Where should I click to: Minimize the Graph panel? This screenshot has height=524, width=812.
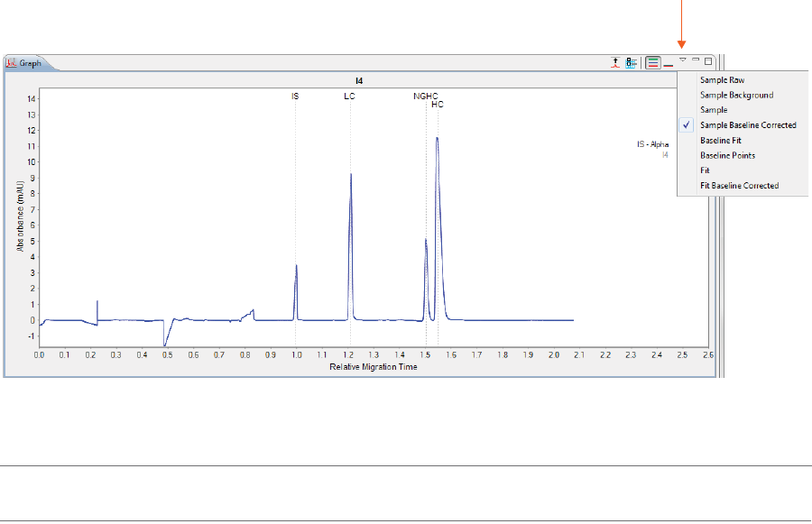point(696,60)
